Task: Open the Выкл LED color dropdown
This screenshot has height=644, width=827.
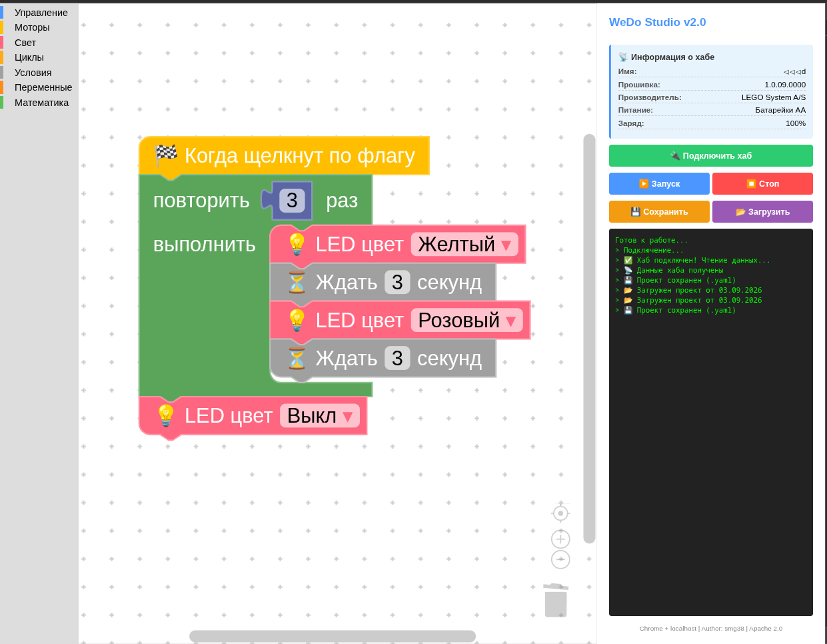Action: [320, 416]
